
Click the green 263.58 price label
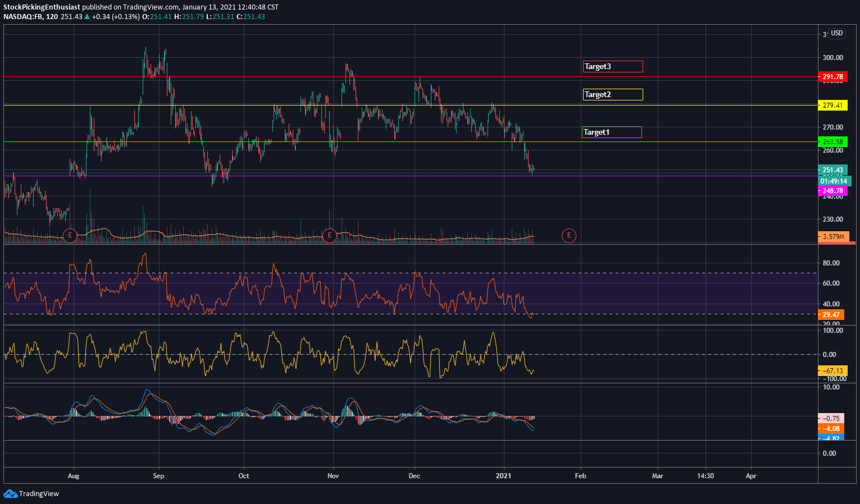click(832, 142)
